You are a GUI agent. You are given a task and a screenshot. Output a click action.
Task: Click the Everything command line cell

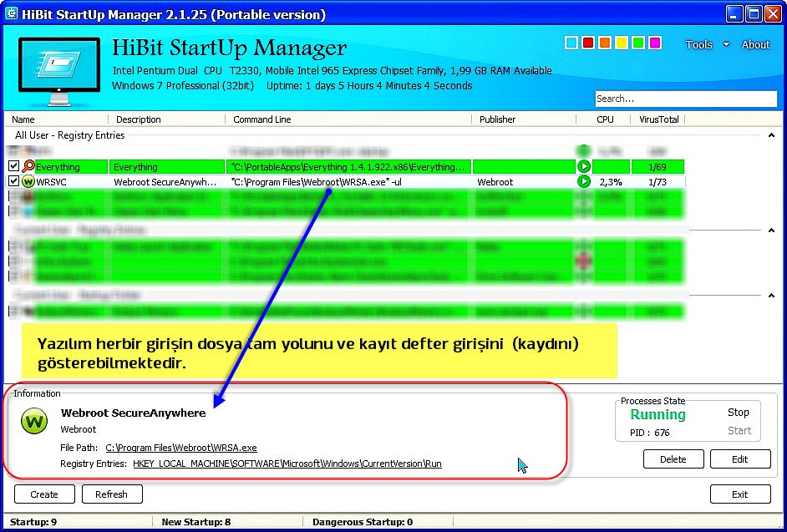348,167
